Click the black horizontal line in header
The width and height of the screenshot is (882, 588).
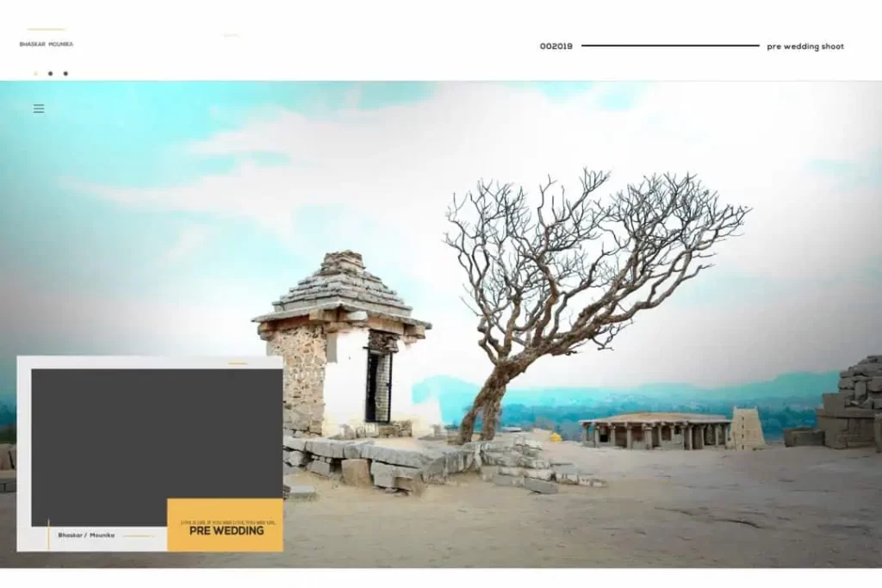670,46
